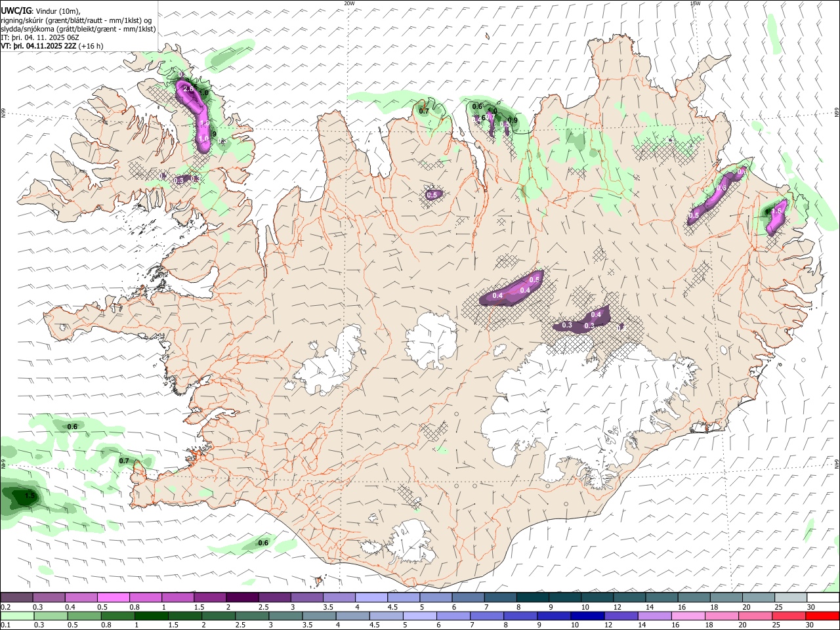This screenshot has width=840, height=630.
Task: Click the deep navy blue swatch labeled 10 in lower legend
Action: (x=587, y=616)
